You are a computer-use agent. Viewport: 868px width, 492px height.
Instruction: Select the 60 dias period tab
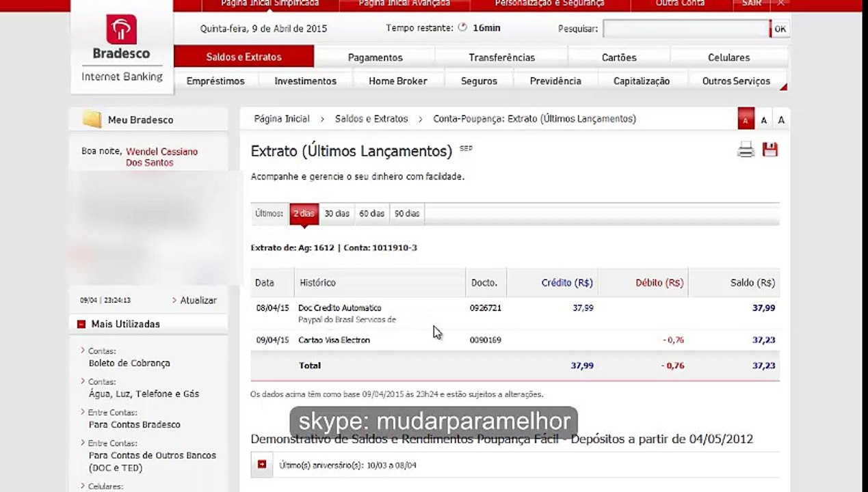pos(372,213)
